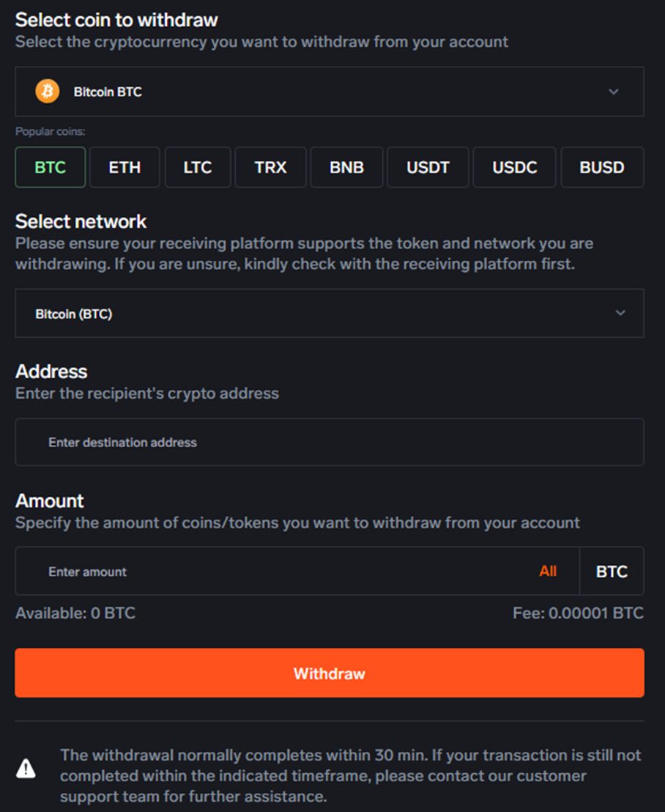This screenshot has height=812, width=665.
Task: Click the destination address field
Action: 329,442
